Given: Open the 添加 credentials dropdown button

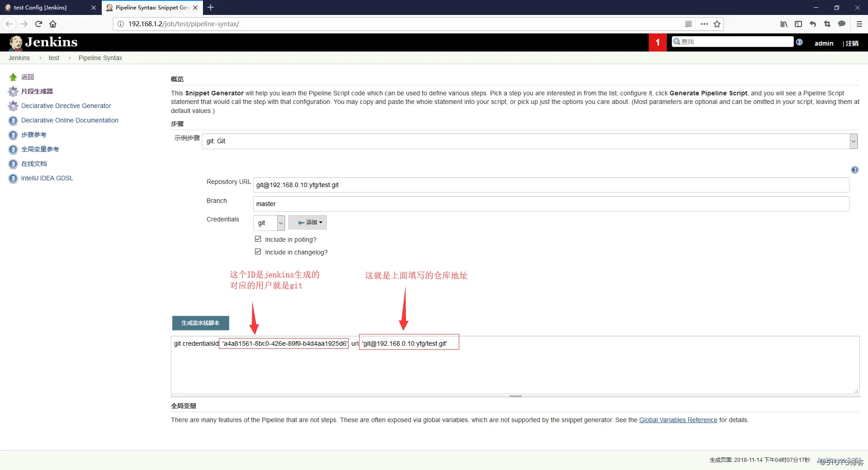Looking at the screenshot, I should (307, 222).
